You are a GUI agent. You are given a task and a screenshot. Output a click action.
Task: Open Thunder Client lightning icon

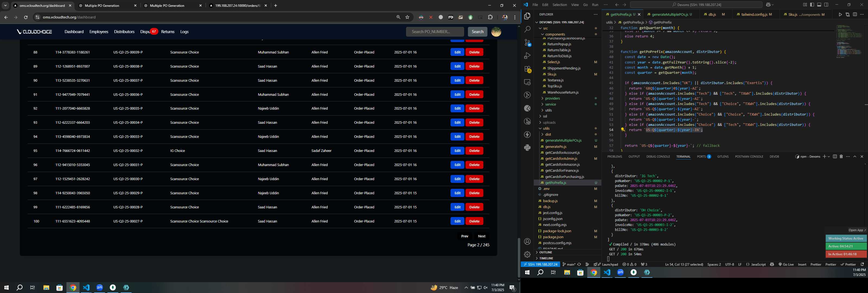pos(527,135)
